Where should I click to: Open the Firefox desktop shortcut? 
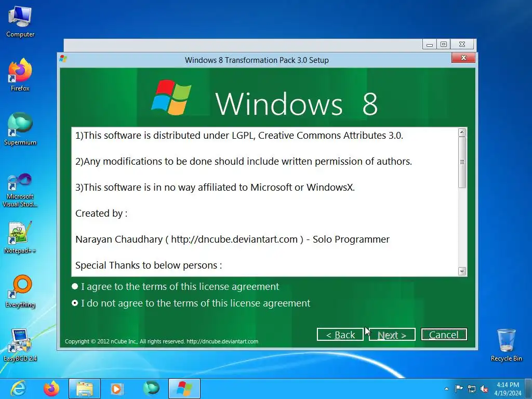[20, 75]
